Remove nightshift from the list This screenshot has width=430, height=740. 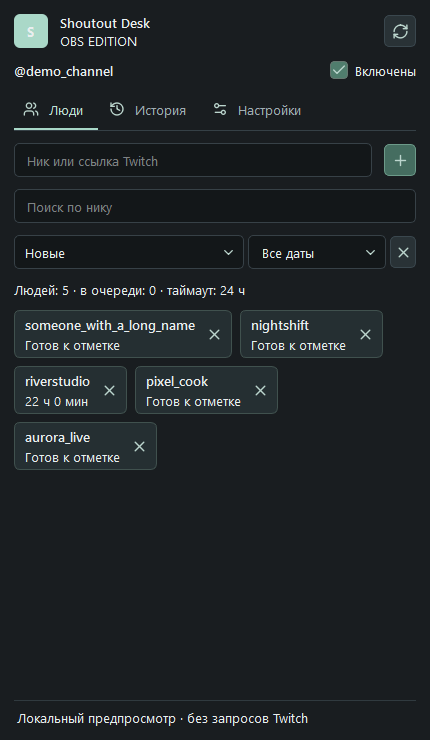click(365, 335)
